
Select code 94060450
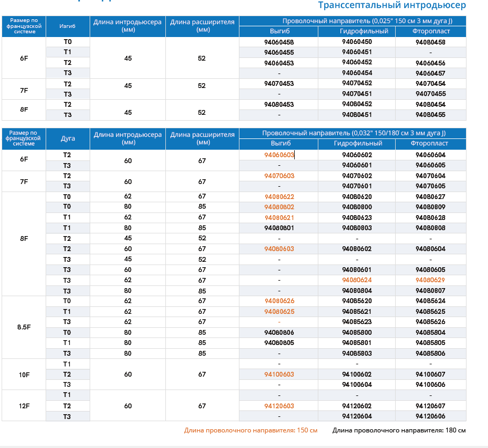click(356, 42)
